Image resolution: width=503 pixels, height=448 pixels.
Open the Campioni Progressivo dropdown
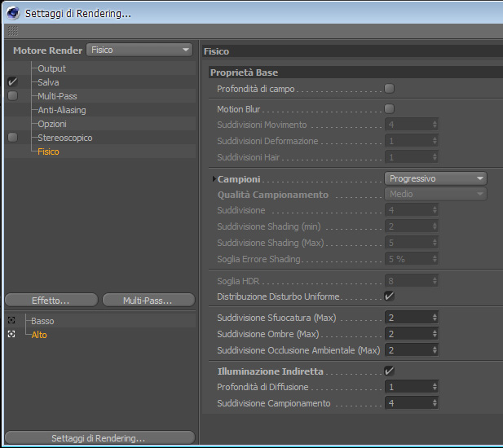[x=435, y=178]
